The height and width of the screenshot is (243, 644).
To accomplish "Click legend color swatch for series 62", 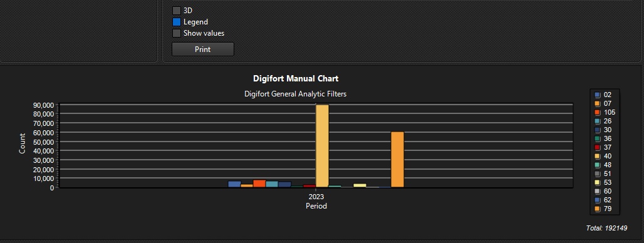I will coord(598,200).
